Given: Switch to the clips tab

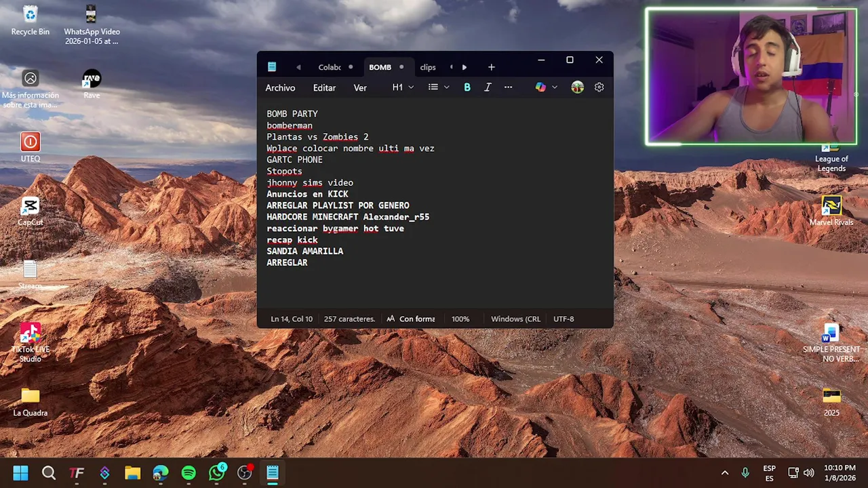Looking at the screenshot, I should click(x=429, y=67).
